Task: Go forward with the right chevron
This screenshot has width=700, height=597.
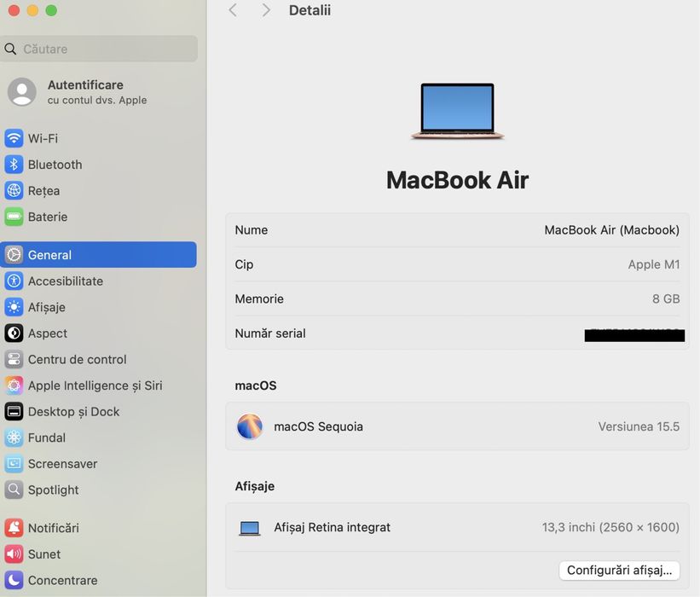Action: [266, 10]
